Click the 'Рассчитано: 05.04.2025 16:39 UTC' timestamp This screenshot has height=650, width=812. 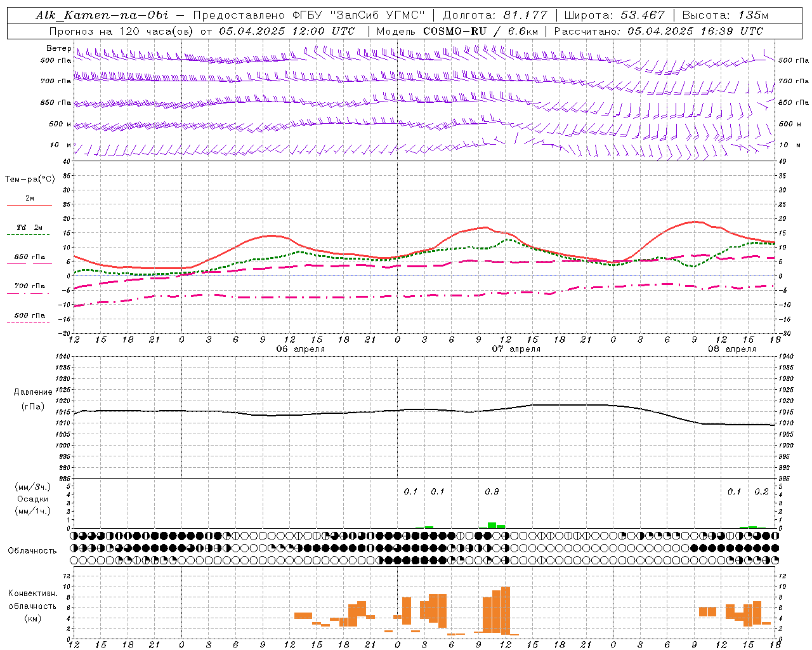pyautogui.click(x=658, y=31)
